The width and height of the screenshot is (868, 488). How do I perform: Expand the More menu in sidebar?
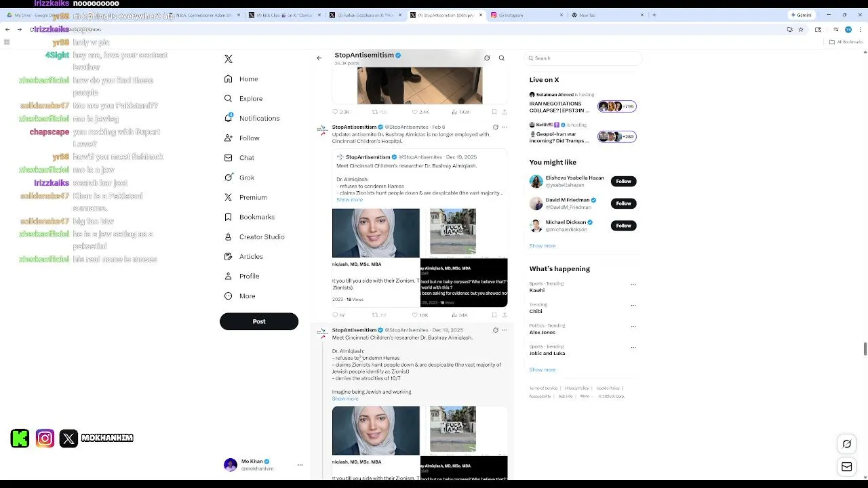point(239,296)
